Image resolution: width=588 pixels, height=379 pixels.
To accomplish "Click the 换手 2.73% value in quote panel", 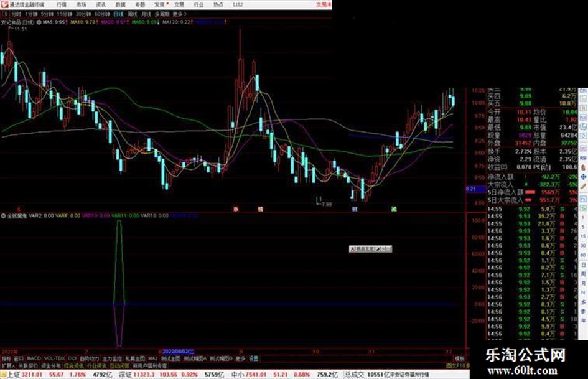I will point(523,152).
